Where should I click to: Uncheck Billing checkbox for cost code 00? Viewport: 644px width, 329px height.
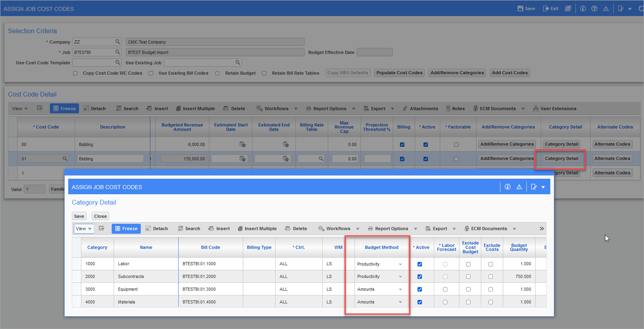pyautogui.click(x=402, y=145)
